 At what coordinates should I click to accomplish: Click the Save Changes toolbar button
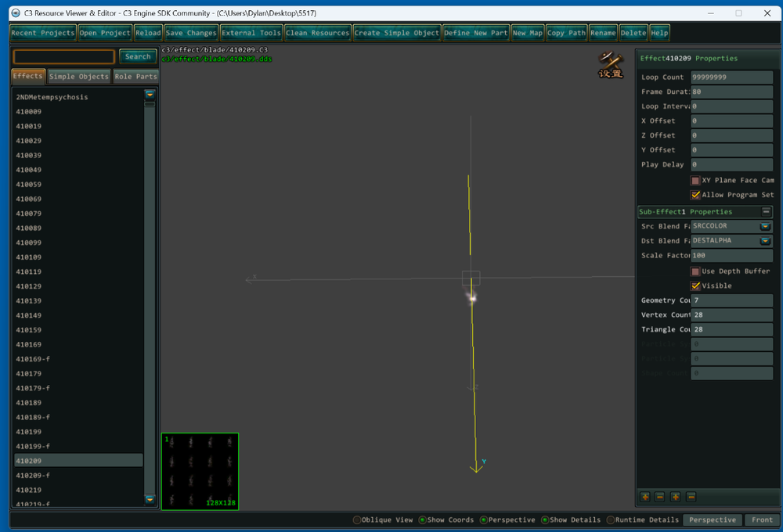[191, 33]
